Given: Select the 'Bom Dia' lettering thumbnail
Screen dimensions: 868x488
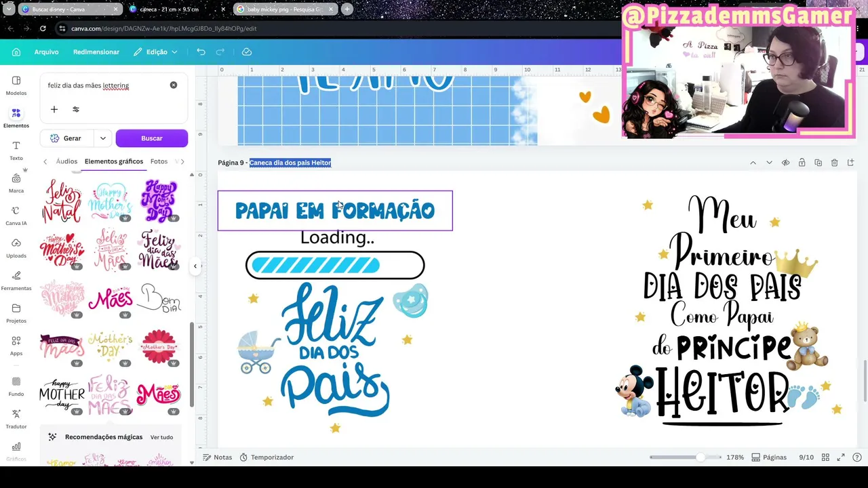Looking at the screenshot, I should (x=159, y=298).
